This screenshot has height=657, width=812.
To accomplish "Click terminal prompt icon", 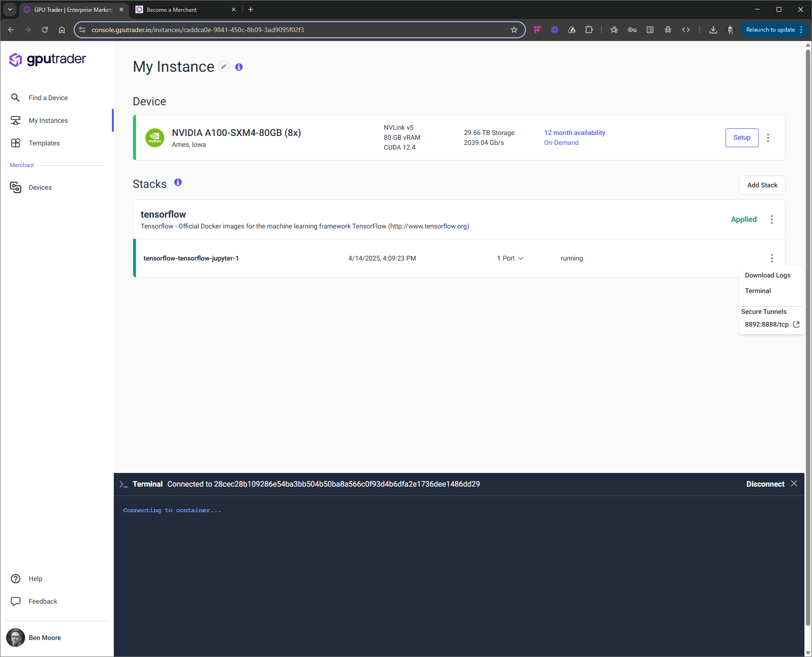I will pyautogui.click(x=124, y=484).
